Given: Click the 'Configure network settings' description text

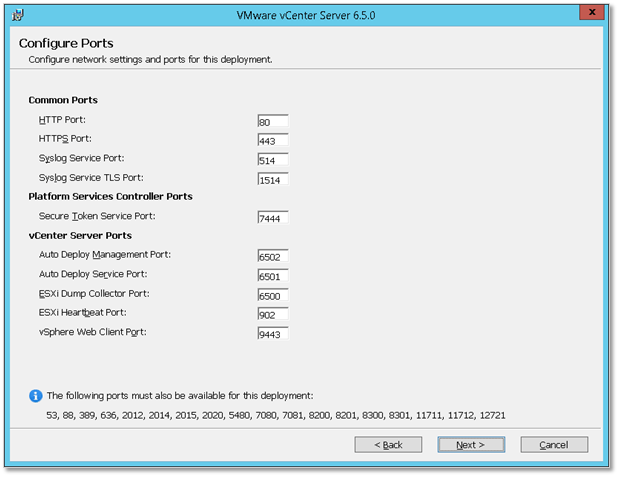Looking at the screenshot, I should pyautogui.click(x=150, y=60).
